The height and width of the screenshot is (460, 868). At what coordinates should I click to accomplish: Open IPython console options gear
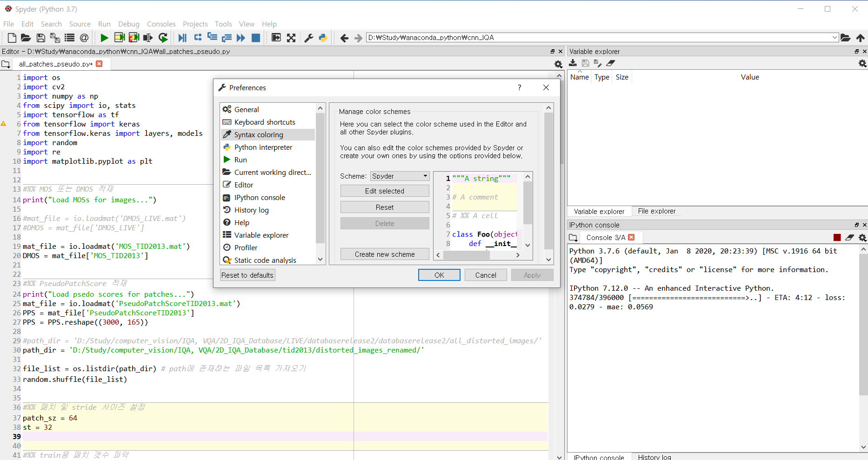[862, 238]
